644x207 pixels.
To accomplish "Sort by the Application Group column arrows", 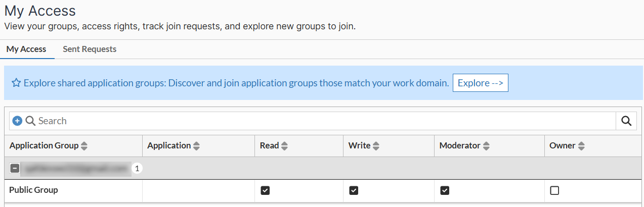I will pos(84,146).
